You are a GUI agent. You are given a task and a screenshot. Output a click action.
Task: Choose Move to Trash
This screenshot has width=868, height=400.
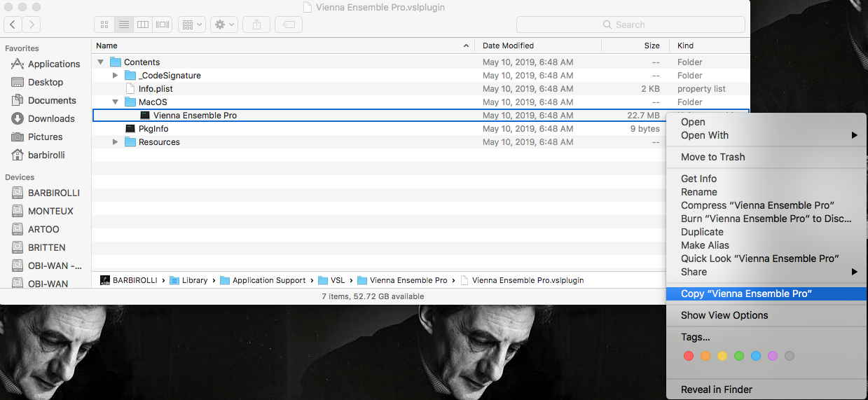click(766, 157)
